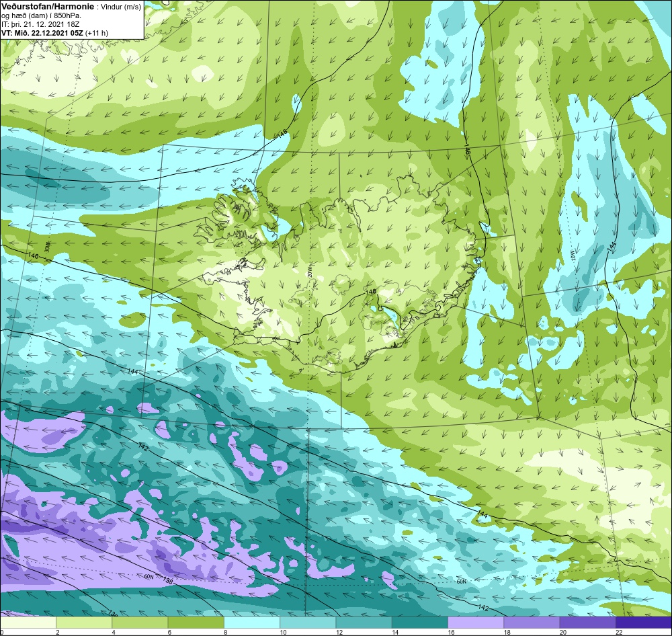Click the '(+11 h)' forecast offset text
The height and width of the screenshot is (636, 672).
(97, 33)
